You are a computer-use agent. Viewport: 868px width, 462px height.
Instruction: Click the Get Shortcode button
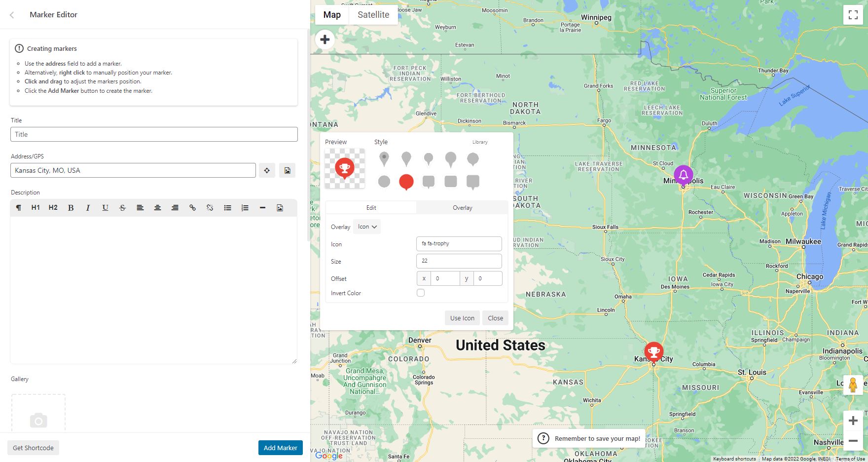(33, 448)
